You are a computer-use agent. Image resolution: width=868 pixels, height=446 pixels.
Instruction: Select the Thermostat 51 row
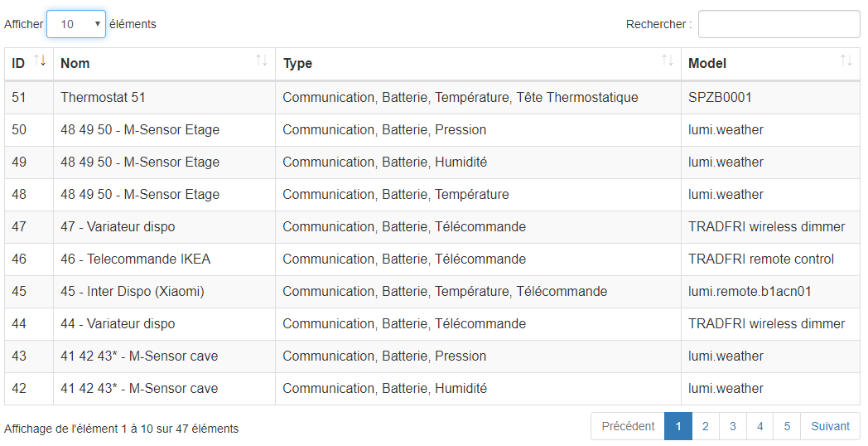[103, 97]
